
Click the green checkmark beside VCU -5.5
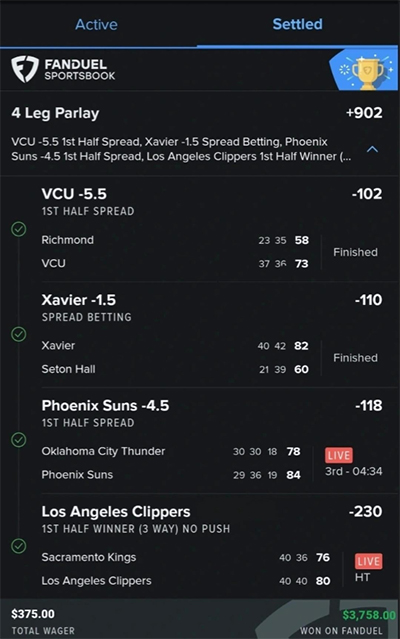point(19,229)
